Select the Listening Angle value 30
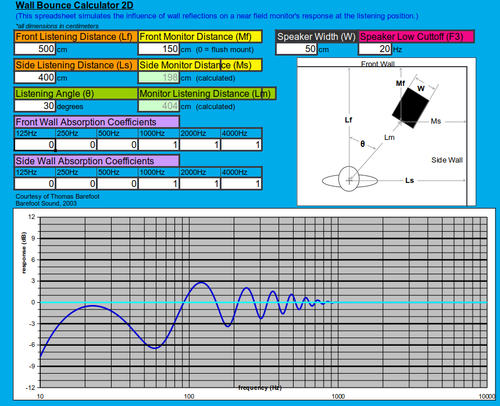 pos(35,106)
